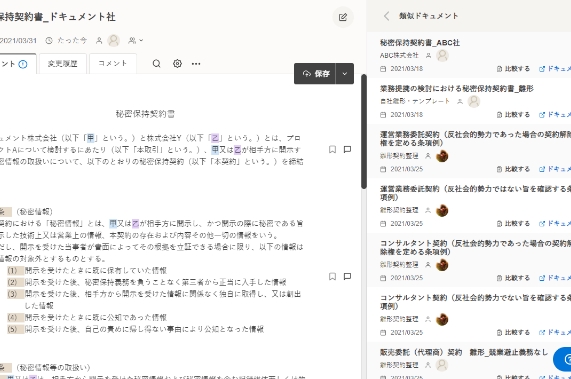This screenshot has height=379, width=571.
Task: Switch to the 変更履歴 tab
Action: tap(63, 64)
